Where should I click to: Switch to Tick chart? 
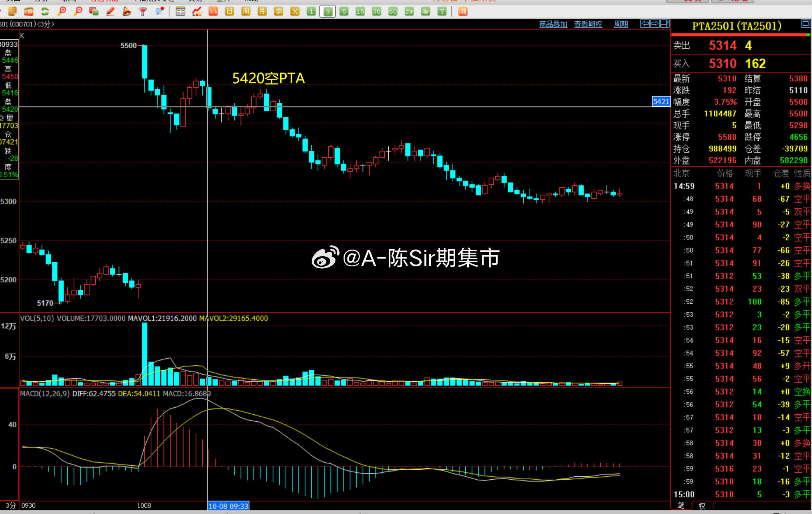[213, 12]
